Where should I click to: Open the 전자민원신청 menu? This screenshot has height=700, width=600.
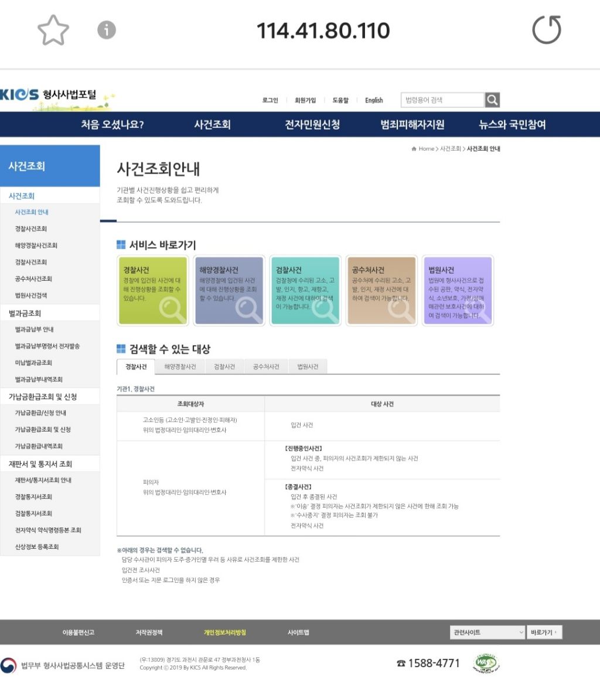312,124
